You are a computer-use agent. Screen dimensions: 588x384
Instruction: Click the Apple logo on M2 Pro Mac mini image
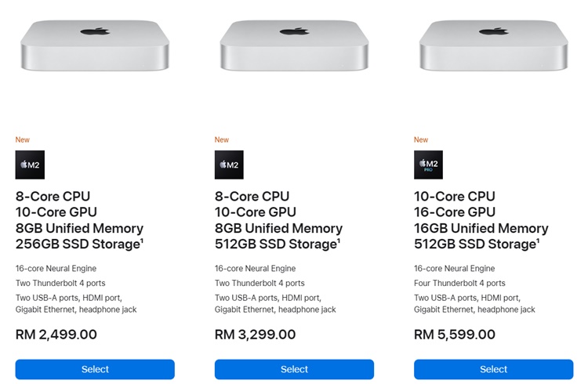(493, 31)
